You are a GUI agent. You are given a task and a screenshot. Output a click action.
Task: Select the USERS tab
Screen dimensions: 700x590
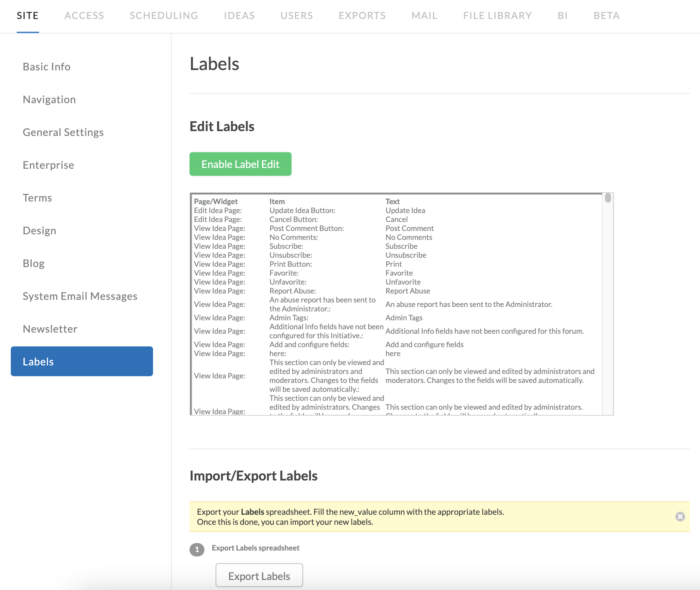click(297, 16)
